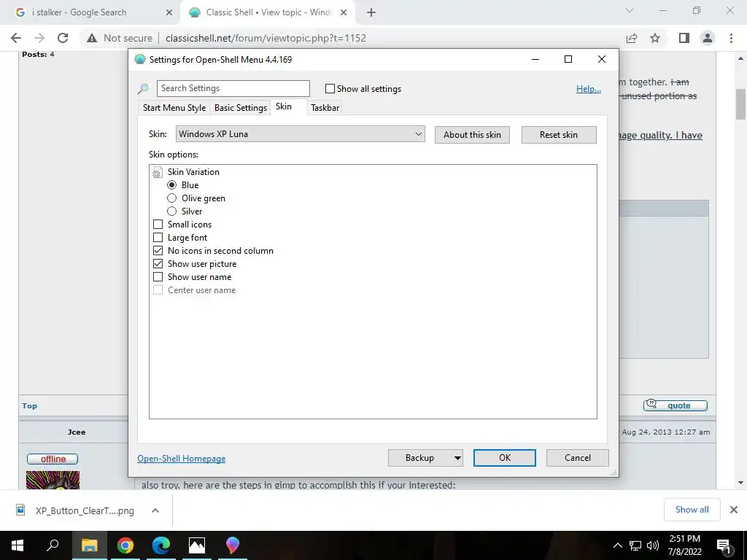The height and width of the screenshot is (560, 747).
Task: Select the Silver skin variation
Action: 172,211
